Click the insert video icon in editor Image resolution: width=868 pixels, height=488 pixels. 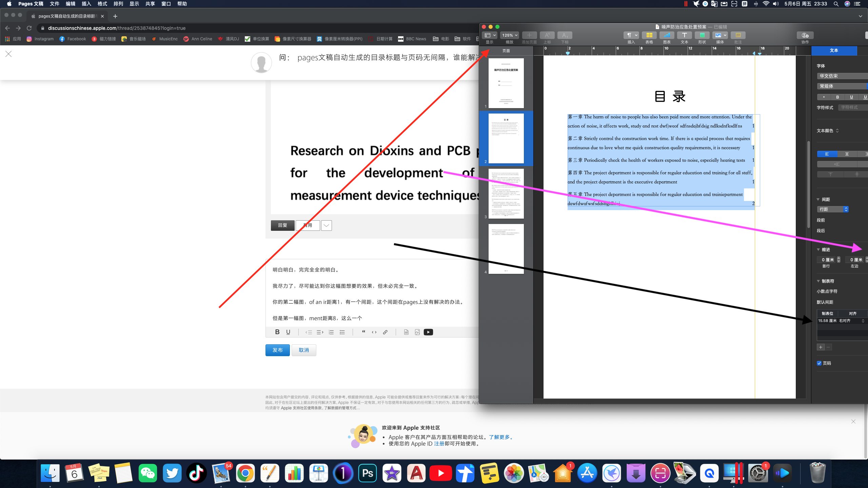click(428, 332)
